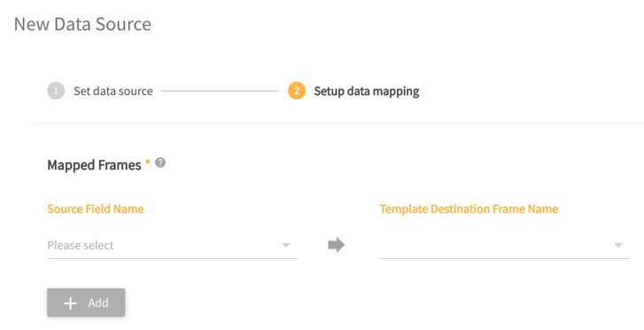Select the 'Please select' source field combo box
The width and height of the screenshot is (644, 330).
[172, 245]
